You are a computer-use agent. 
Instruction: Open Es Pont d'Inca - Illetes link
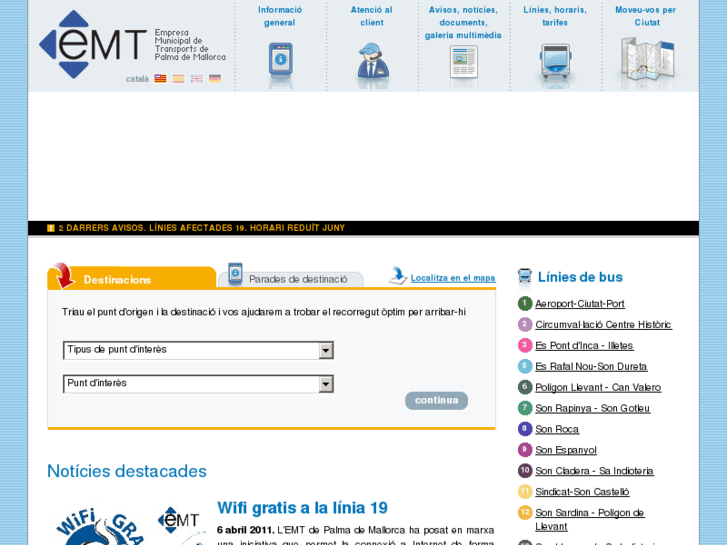tap(584, 346)
